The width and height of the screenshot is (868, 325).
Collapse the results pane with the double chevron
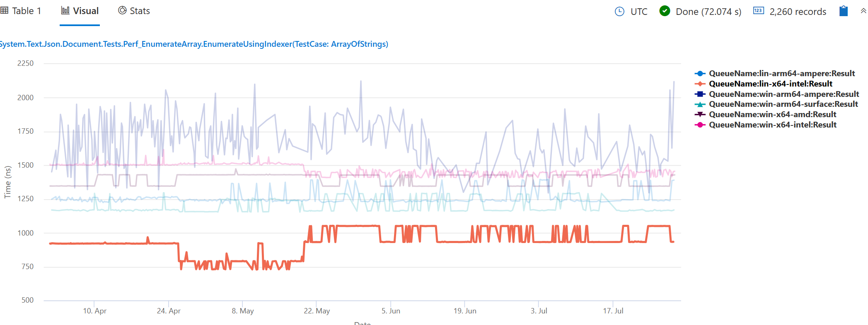pyautogui.click(x=863, y=11)
